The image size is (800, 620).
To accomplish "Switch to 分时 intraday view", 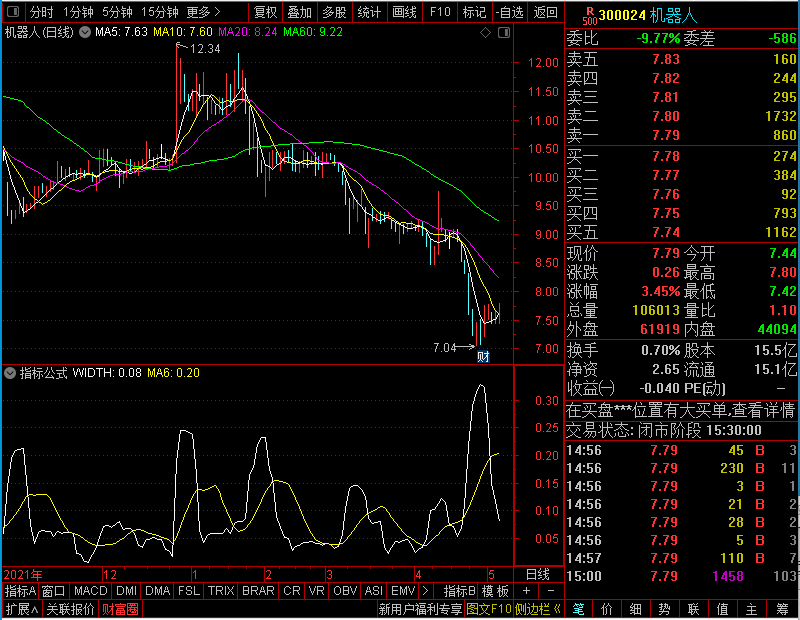I will pos(41,12).
